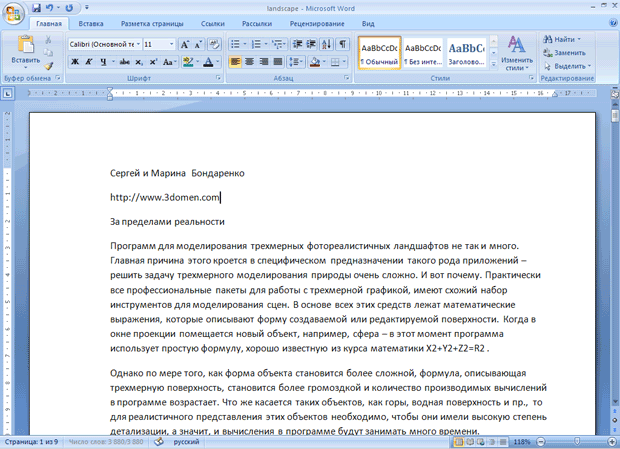This screenshot has height=449, width=620.
Task: Open Word help question mark
Action: click(x=612, y=23)
